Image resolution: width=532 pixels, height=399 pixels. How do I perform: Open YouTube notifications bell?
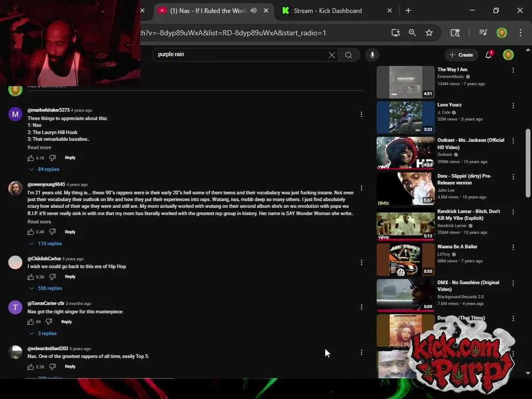point(489,55)
